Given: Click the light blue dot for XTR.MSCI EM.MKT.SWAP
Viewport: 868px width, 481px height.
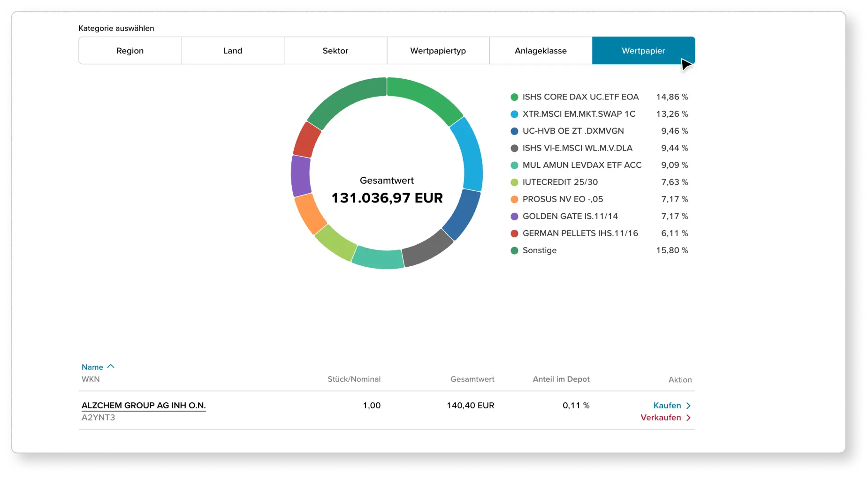Looking at the screenshot, I should point(514,114).
